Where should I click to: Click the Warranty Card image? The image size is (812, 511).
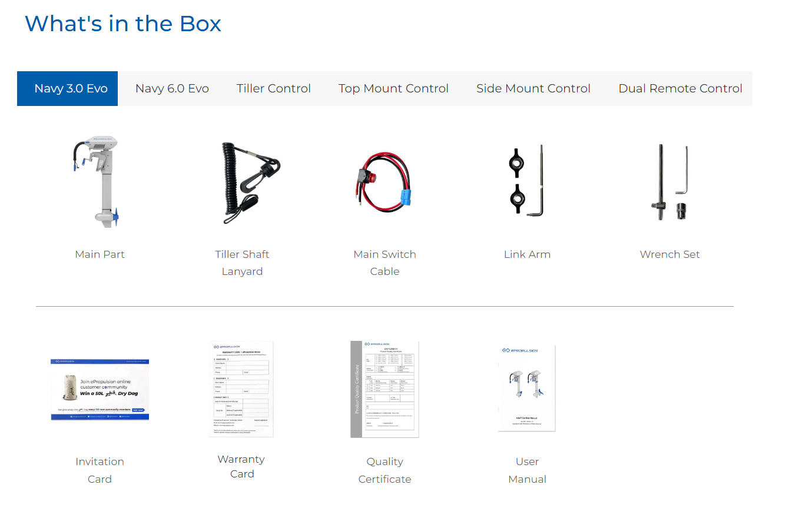(x=242, y=389)
